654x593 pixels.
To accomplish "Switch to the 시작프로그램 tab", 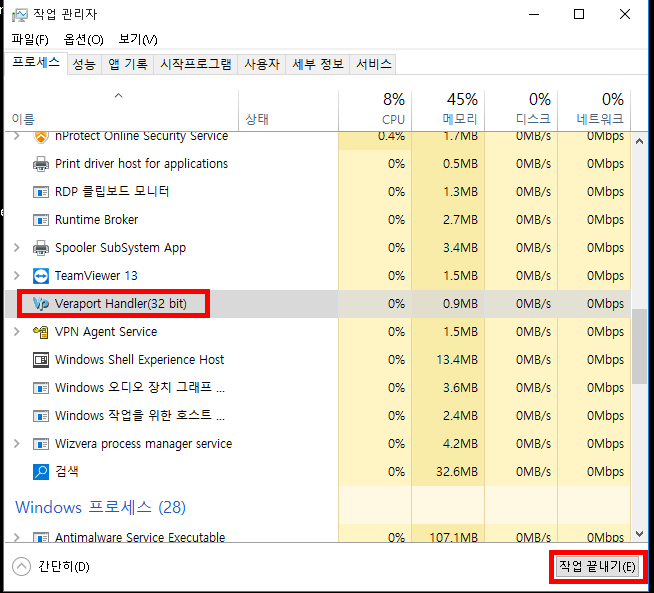I will click(196, 64).
